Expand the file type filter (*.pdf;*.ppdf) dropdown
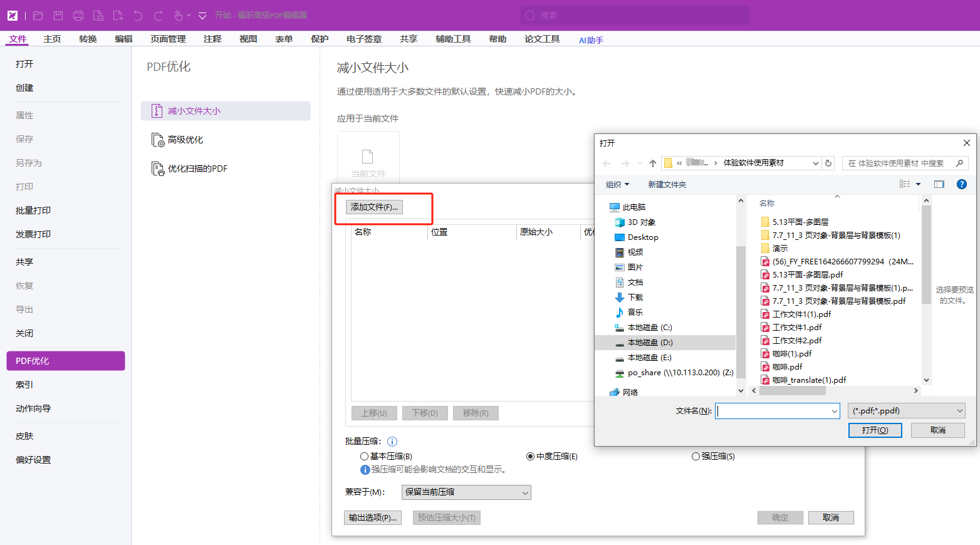 click(906, 411)
